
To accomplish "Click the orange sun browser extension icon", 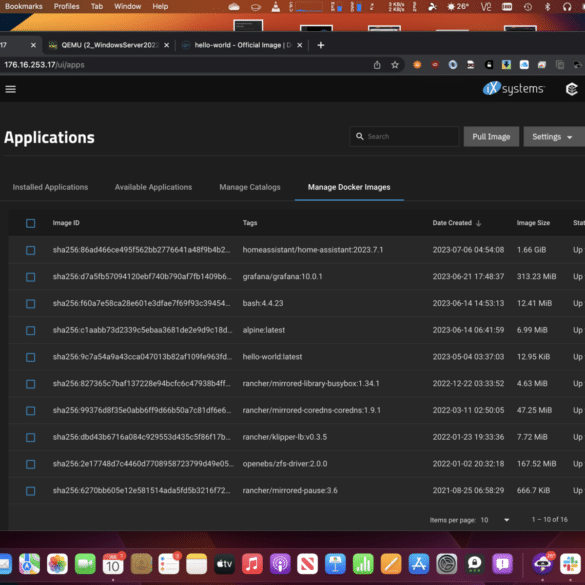I will pos(417,65).
